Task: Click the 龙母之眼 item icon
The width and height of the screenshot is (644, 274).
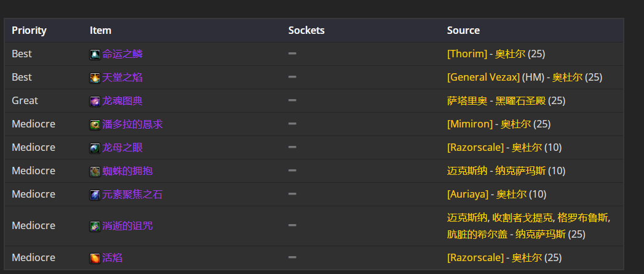Action: click(95, 148)
